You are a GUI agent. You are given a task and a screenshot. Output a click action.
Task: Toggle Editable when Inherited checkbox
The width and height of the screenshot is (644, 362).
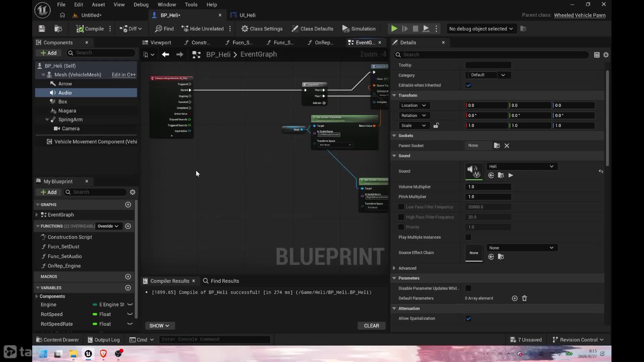469,85
